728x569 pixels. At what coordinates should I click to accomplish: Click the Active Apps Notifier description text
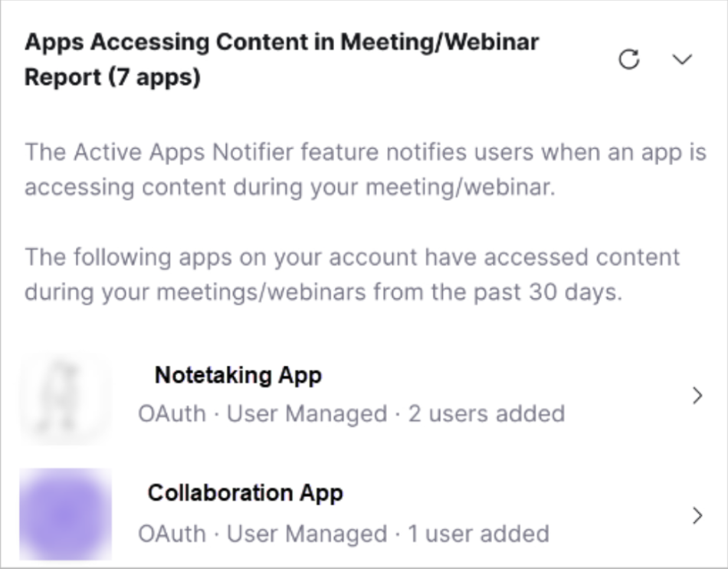coord(365,169)
